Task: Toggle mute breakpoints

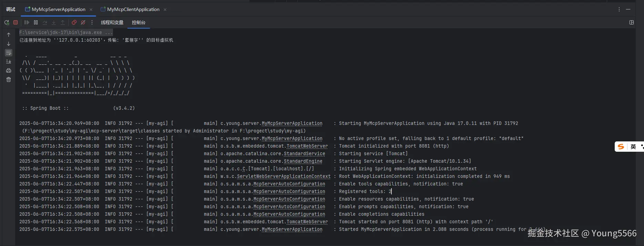Action: tap(83, 22)
